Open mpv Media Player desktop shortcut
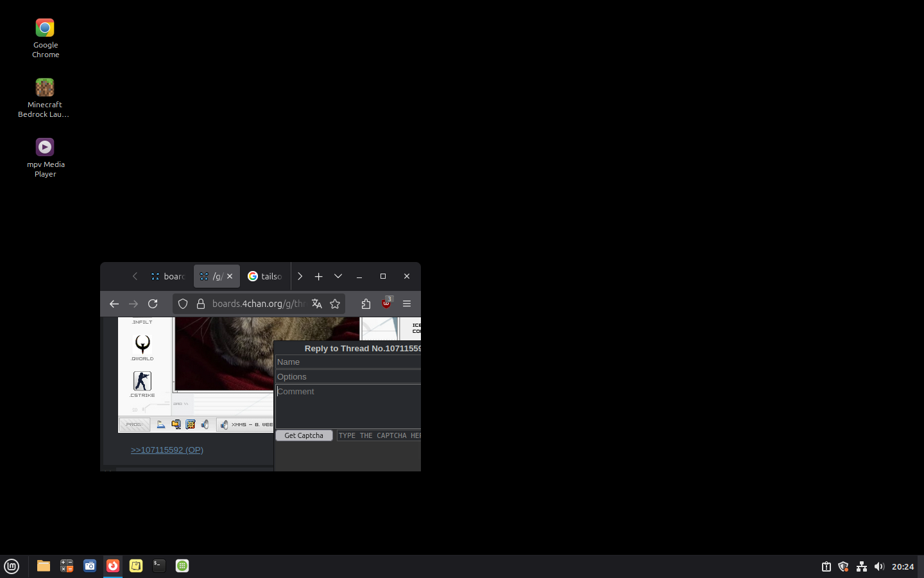 45,157
